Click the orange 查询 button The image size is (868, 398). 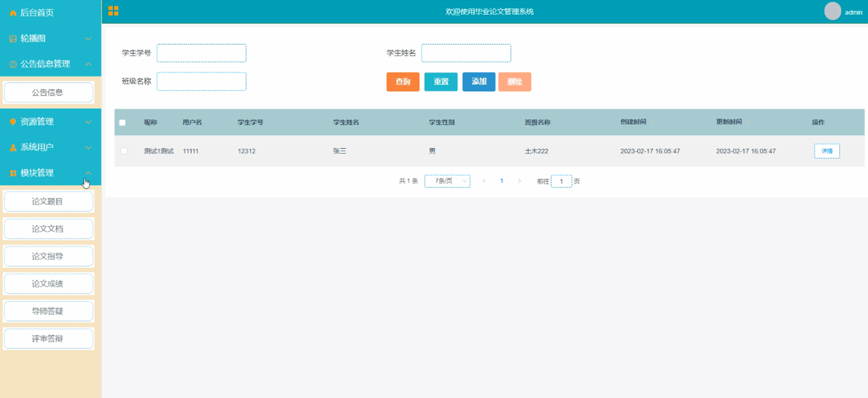[403, 81]
